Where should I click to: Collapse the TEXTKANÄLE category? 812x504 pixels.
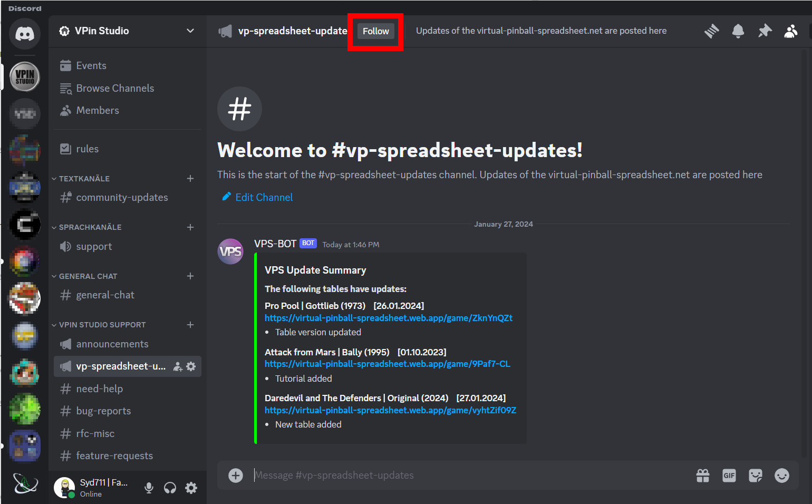point(81,179)
